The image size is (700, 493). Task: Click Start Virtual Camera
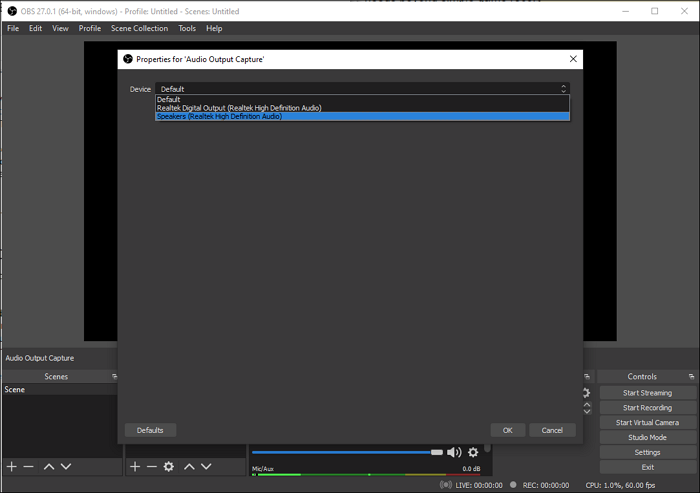click(x=647, y=422)
